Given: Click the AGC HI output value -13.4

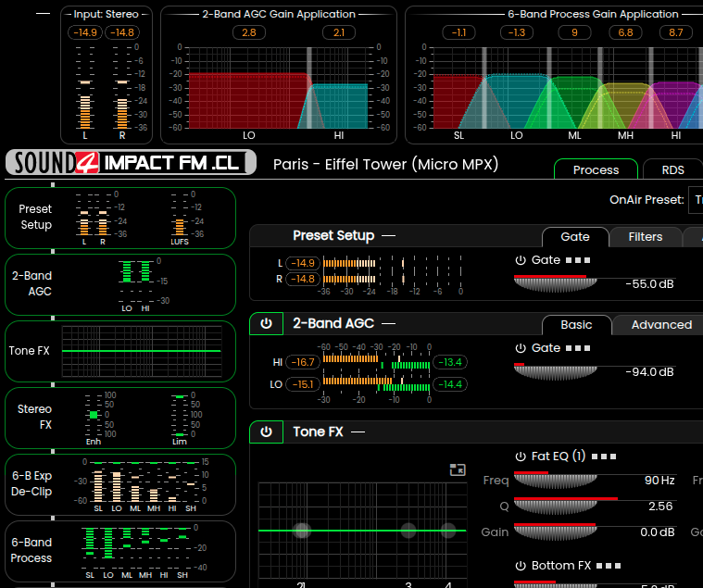Looking at the screenshot, I should (450, 362).
